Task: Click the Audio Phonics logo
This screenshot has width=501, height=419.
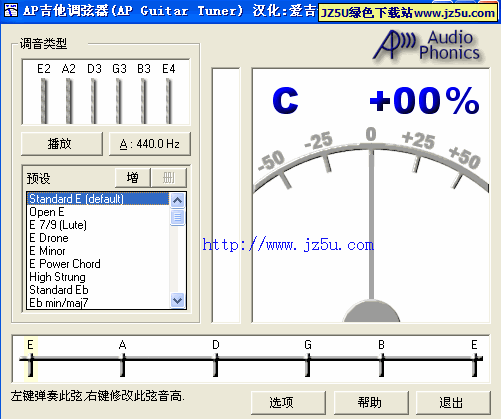Action: click(x=427, y=46)
